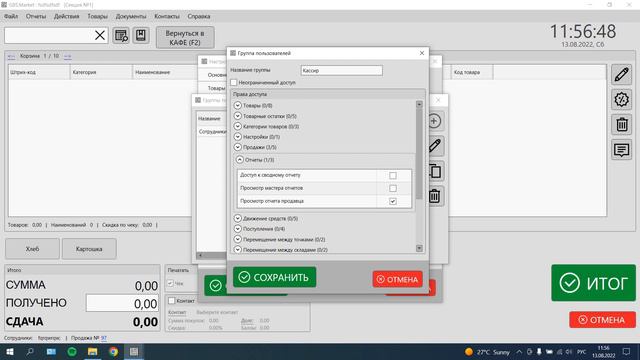Viewport: 640px width, 360px height.
Task: Toggle the 'Чек' print checkbox
Action: pyautogui.click(x=171, y=283)
